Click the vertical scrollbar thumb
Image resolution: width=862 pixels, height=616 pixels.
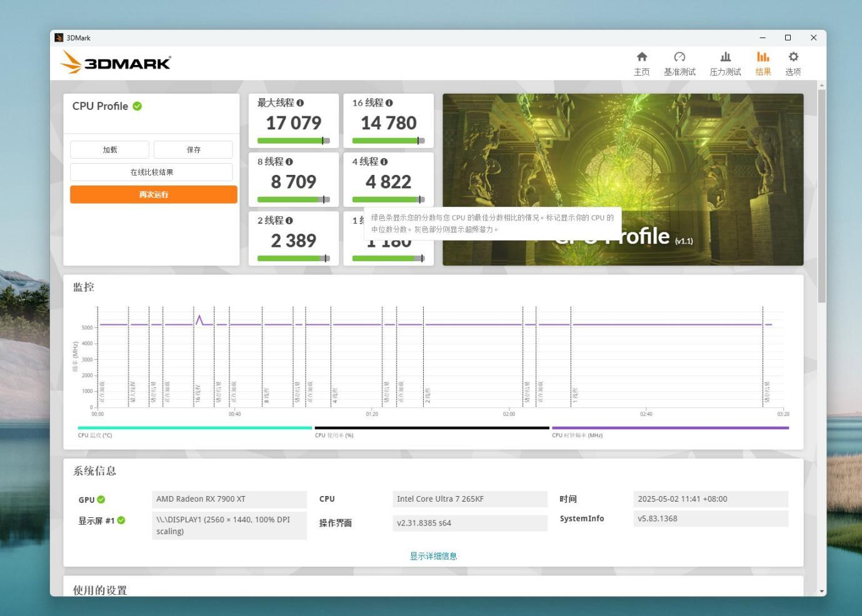[821, 196]
